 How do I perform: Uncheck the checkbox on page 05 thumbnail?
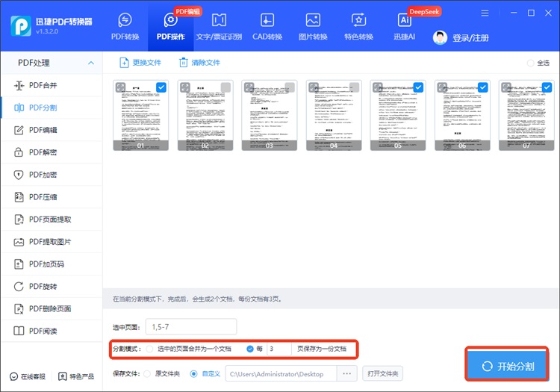pyautogui.click(x=418, y=87)
